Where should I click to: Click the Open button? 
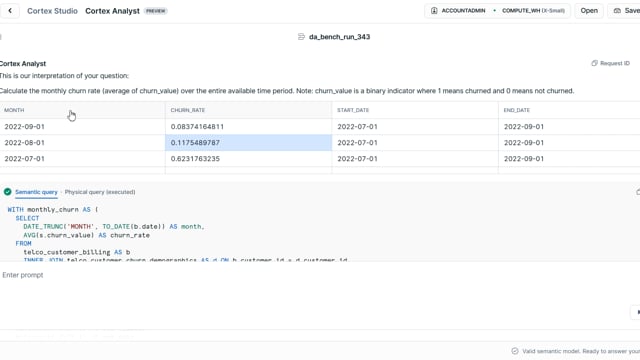[589, 11]
